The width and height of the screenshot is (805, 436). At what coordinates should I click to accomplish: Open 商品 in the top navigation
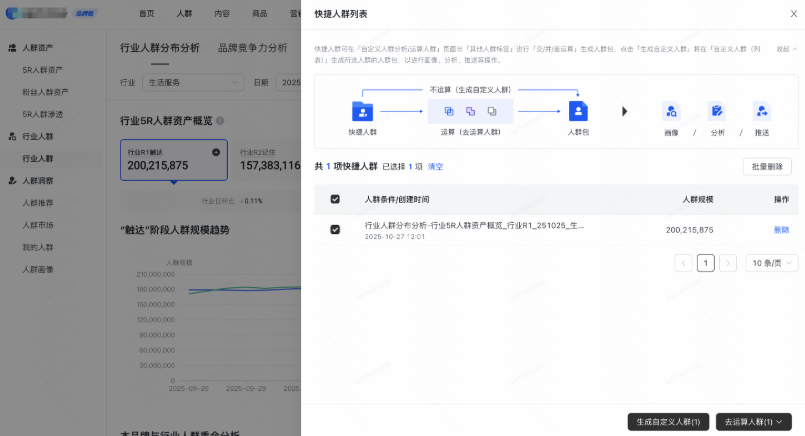[260, 13]
